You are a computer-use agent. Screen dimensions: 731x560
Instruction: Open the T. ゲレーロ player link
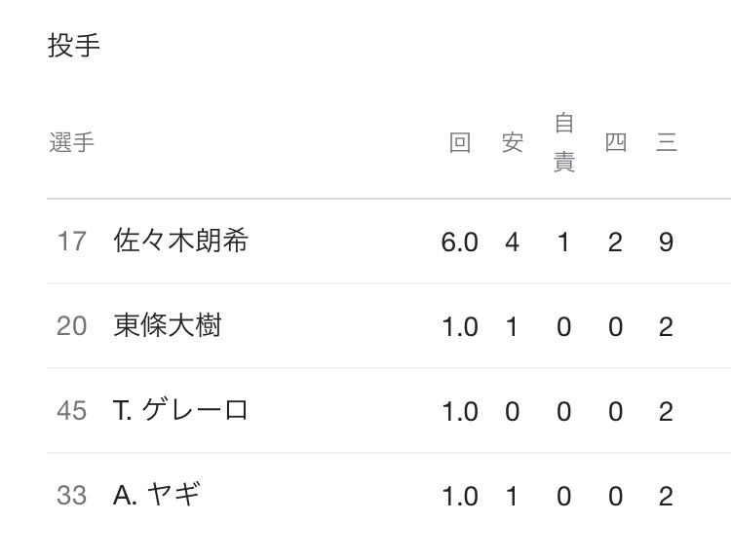pyautogui.click(x=181, y=410)
